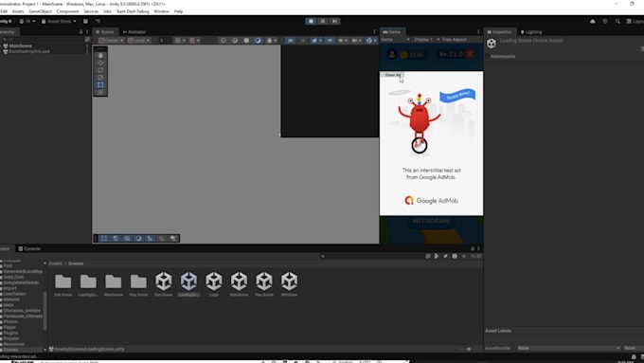Select the End Scene folder thumbnail

click(63, 284)
